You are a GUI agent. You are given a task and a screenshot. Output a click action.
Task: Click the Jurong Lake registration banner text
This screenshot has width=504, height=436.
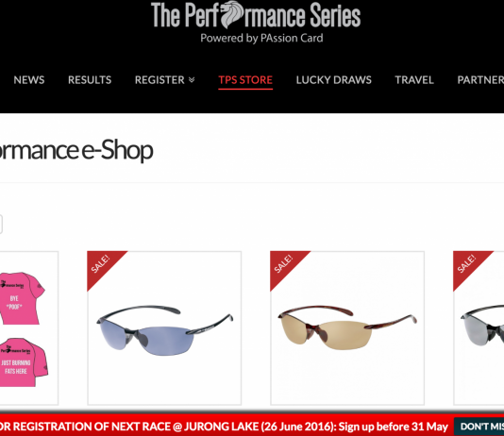tap(224, 427)
